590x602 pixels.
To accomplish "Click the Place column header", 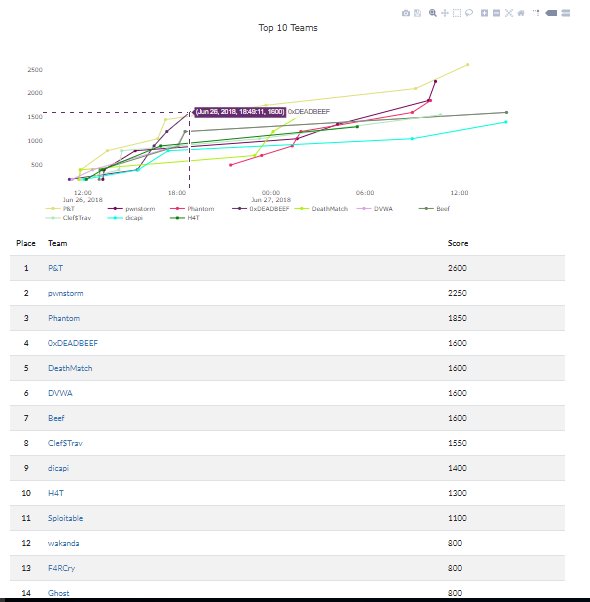I will (26, 243).
